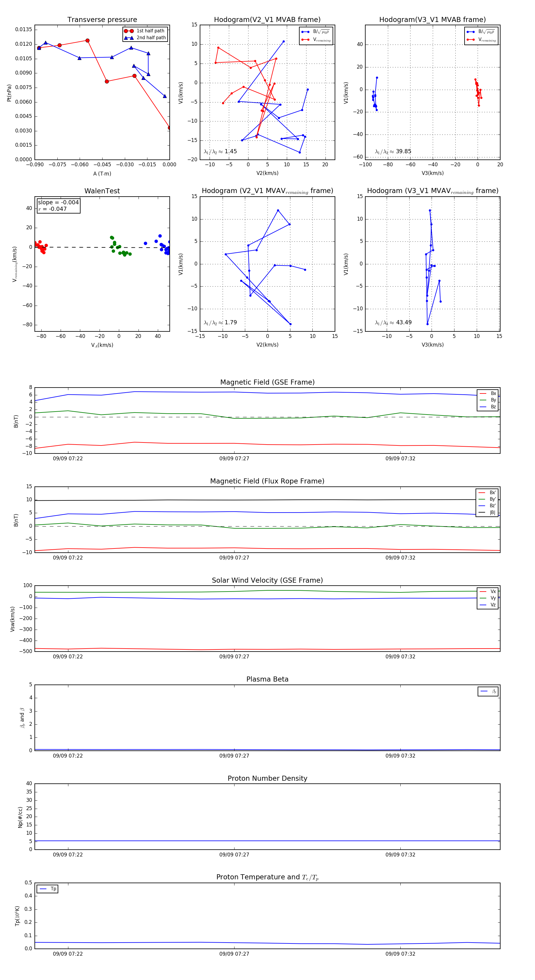The height and width of the screenshot is (980, 535).
Task: Select the βp legend entry in Plasma Beta
Action: click(x=488, y=691)
